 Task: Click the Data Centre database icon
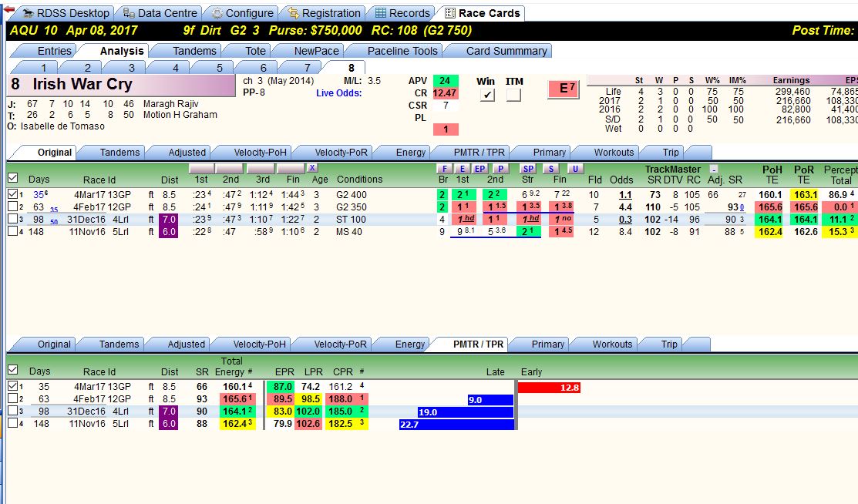point(129,13)
